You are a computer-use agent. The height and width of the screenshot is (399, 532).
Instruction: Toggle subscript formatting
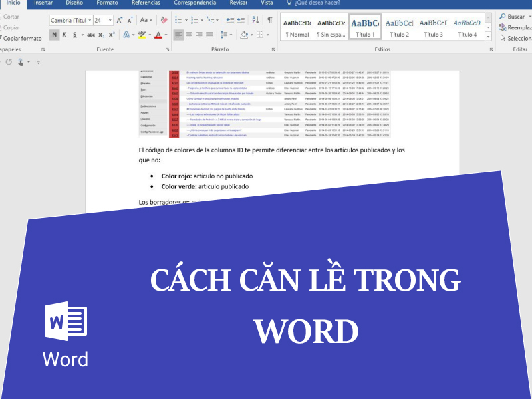point(102,35)
